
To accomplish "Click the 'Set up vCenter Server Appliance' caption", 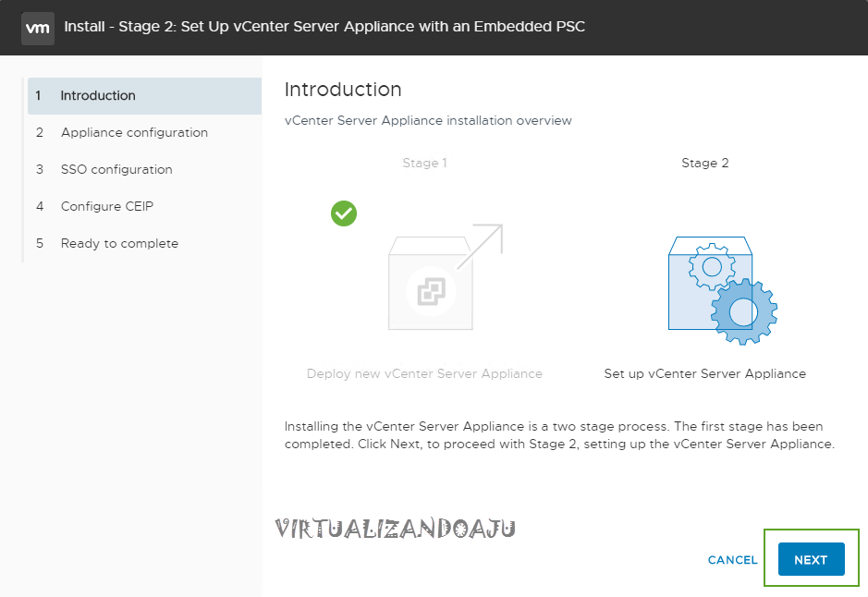I will click(704, 374).
